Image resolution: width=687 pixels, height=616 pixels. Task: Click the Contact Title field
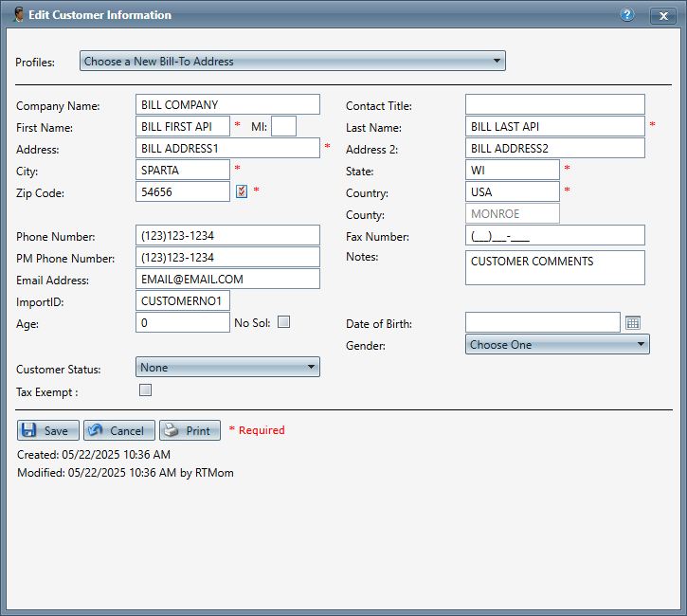click(x=554, y=105)
